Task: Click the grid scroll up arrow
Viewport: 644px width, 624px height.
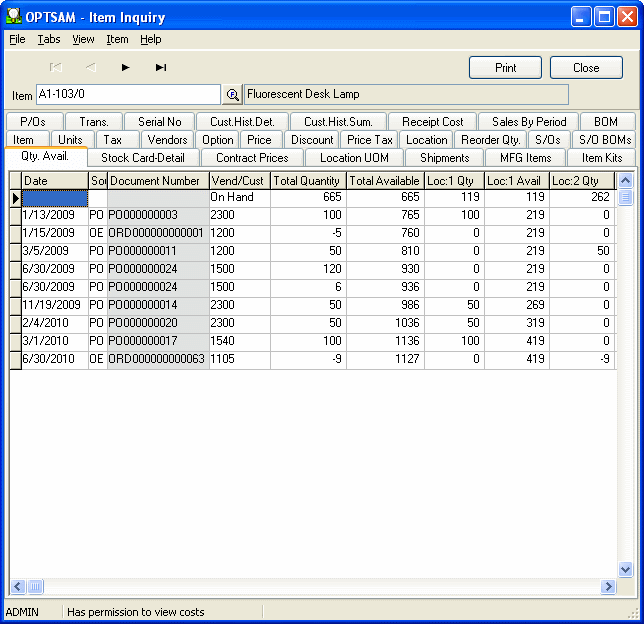Action: [x=625, y=181]
